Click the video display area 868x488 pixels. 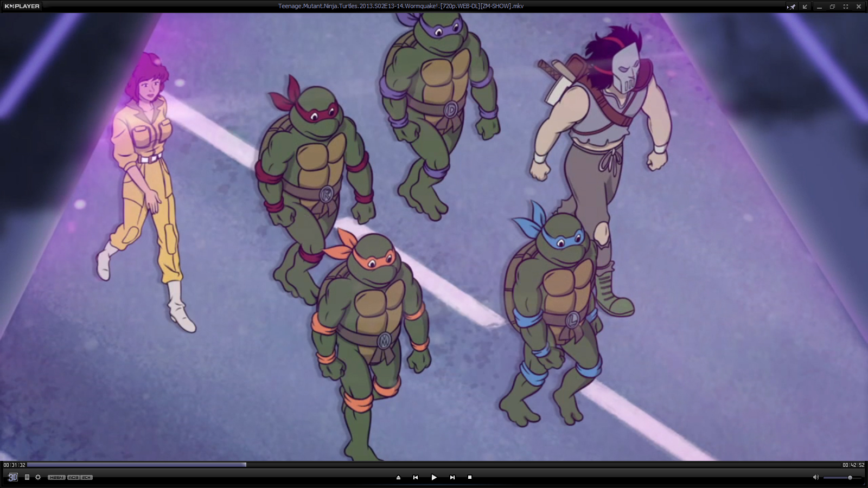pos(434,237)
